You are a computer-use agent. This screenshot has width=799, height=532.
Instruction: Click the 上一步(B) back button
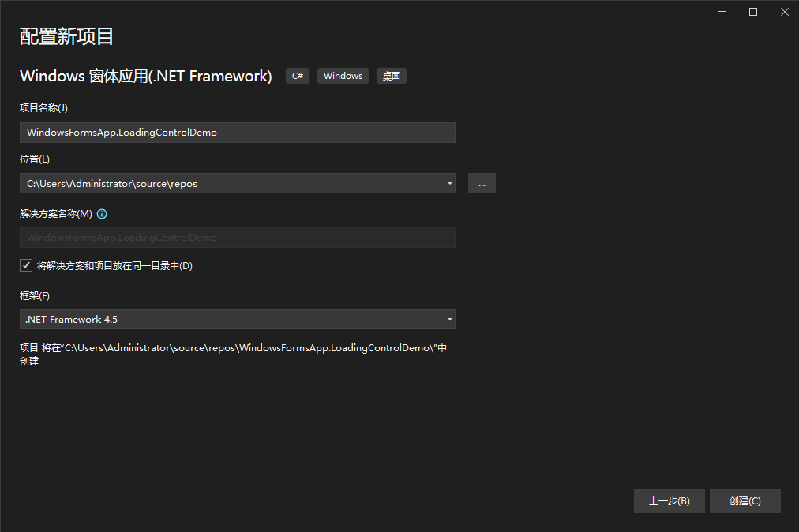(669, 501)
